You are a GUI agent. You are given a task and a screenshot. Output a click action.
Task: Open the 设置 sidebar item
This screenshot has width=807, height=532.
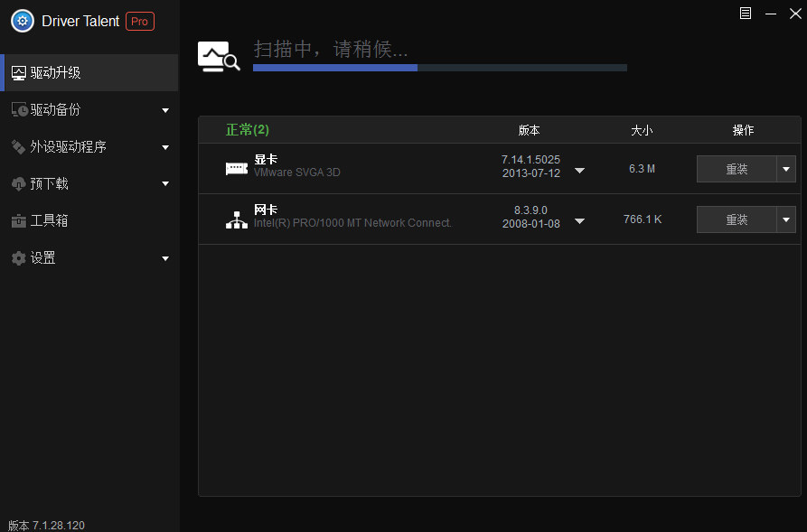89,257
